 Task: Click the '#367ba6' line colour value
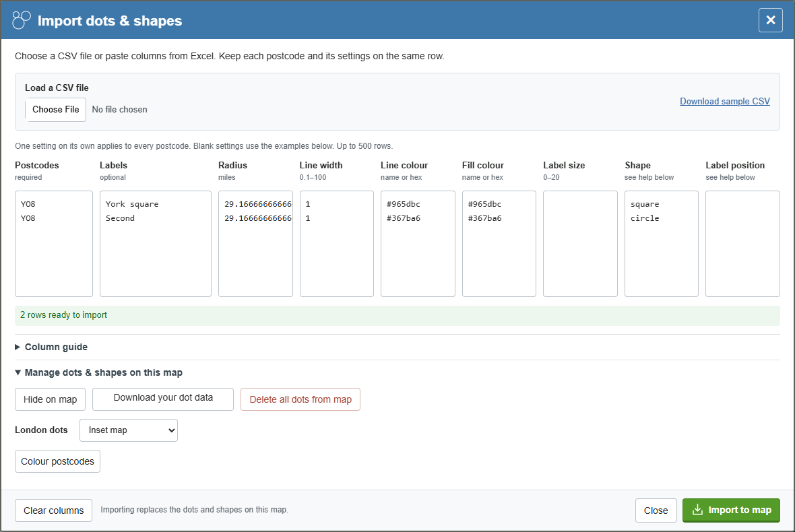(x=404, y=218)
